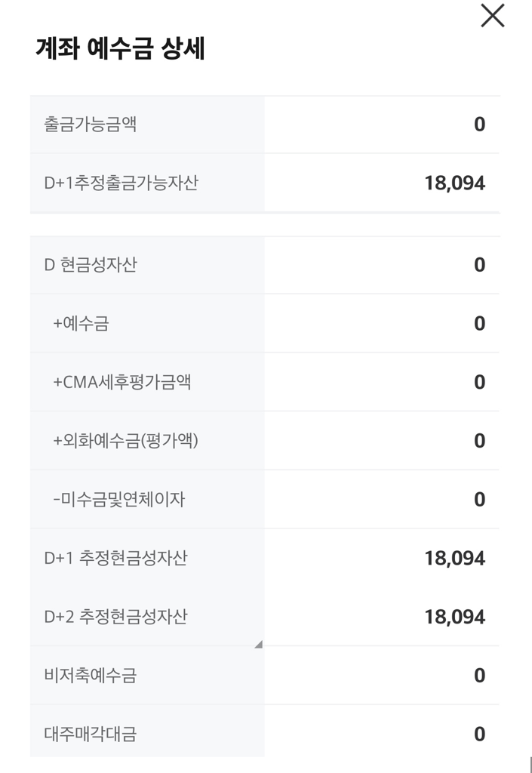Click the +예수금 row label
The image size is (532, 773).
point(81,324)
